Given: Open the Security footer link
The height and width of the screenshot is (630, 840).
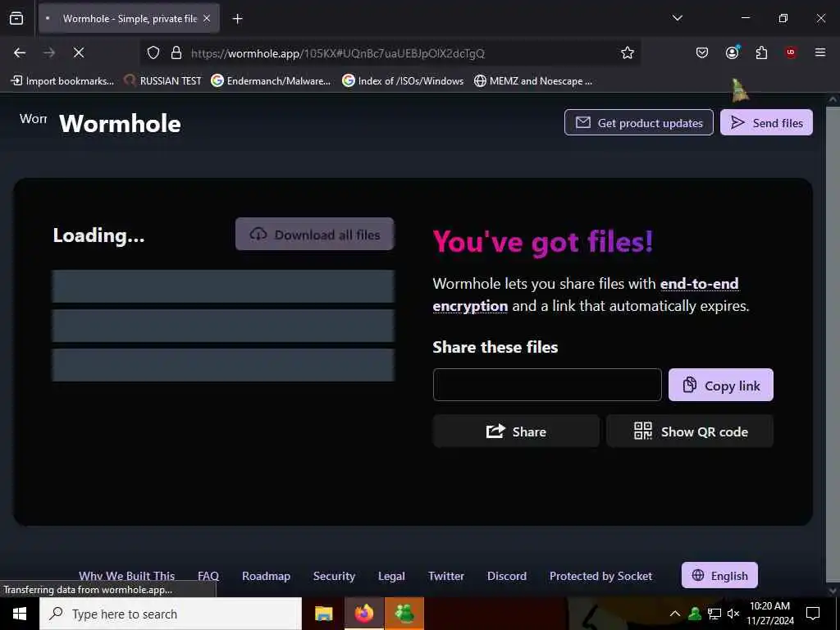Looking at the screenshot, I should click(334, 576).
